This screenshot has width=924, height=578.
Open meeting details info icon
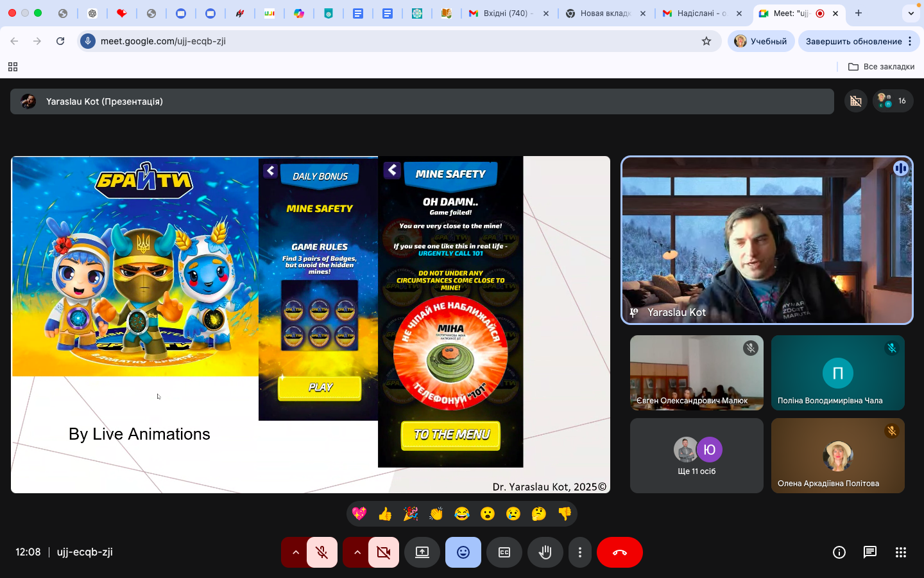(x=839, y=552)
